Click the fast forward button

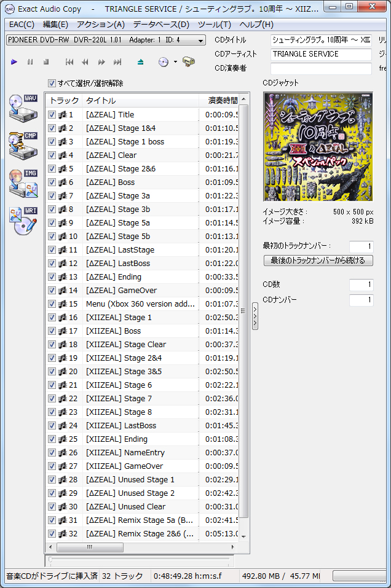[101, 62]
